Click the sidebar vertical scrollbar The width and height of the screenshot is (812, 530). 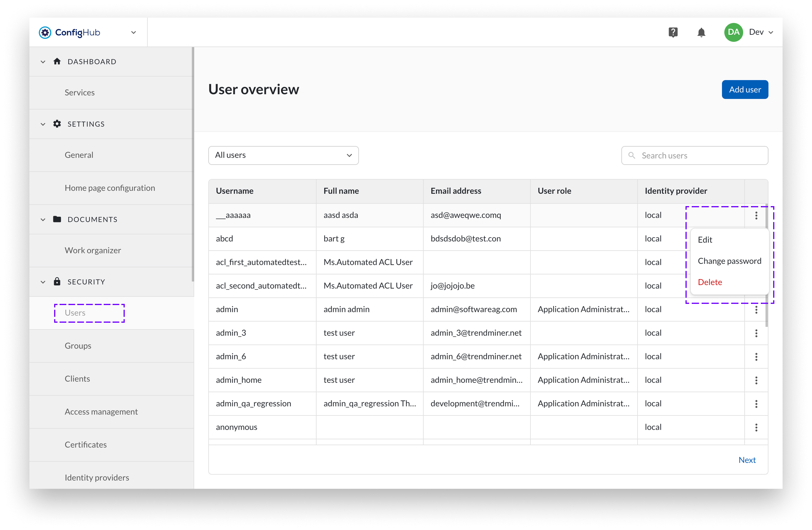point(193,164)
